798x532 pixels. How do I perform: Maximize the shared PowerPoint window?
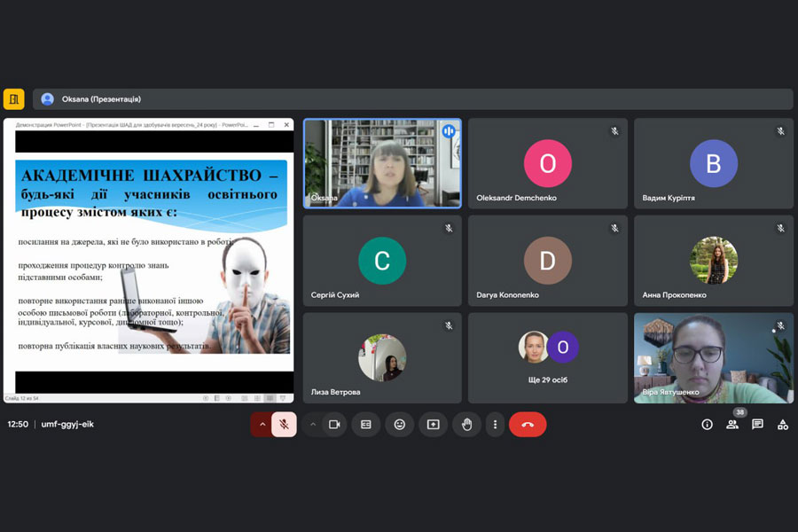point(271,125)
